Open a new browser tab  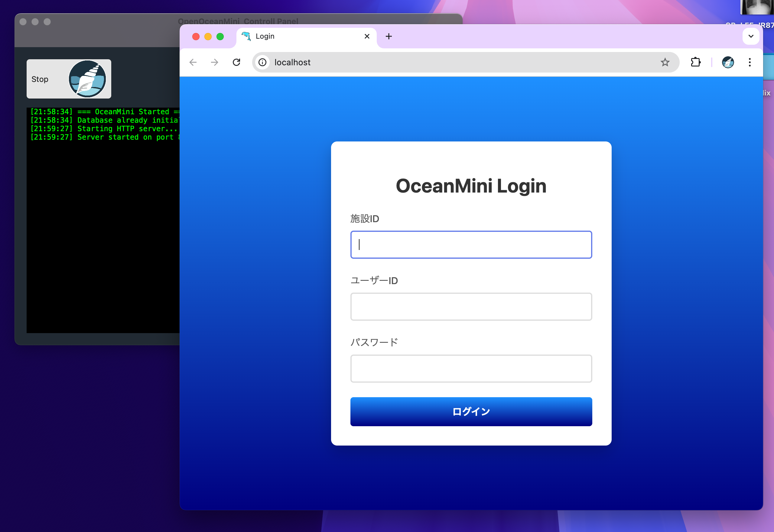tap(389, 36)
